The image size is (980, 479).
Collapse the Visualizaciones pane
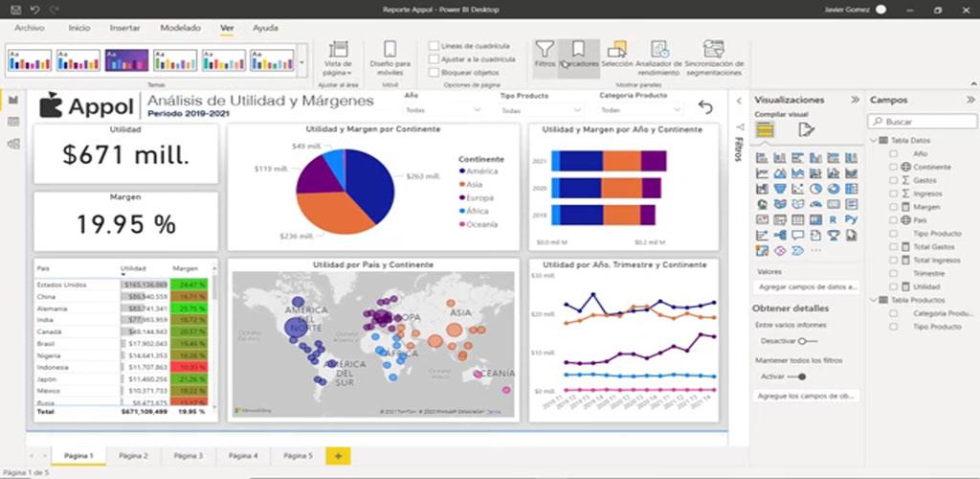855,100
